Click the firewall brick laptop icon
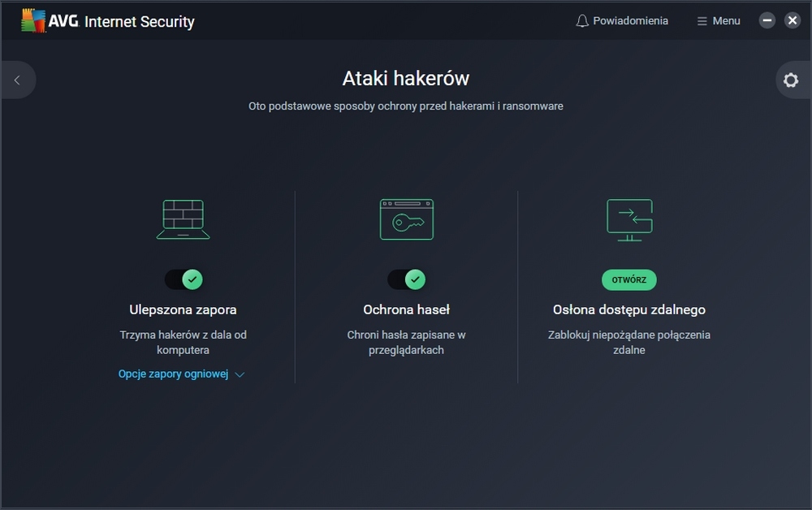Viewport: 812px width, 510px height. pyautogui.click(x=183, y=219)
